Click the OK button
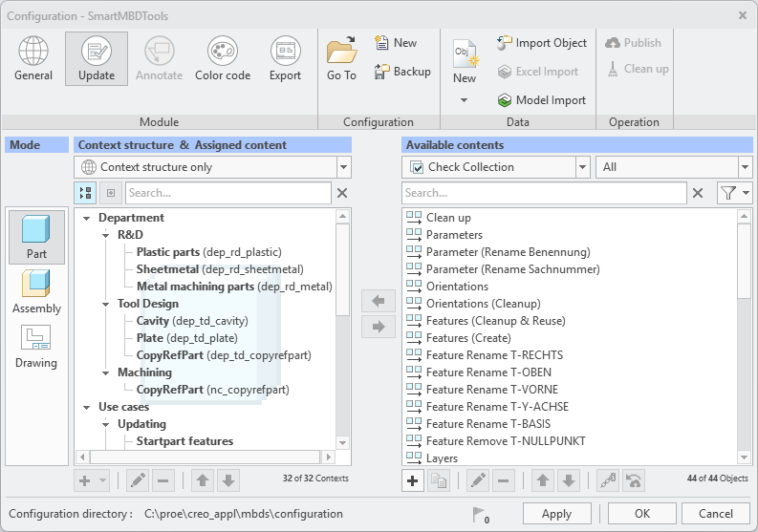The image size is (758, 532). coord(642,514)
